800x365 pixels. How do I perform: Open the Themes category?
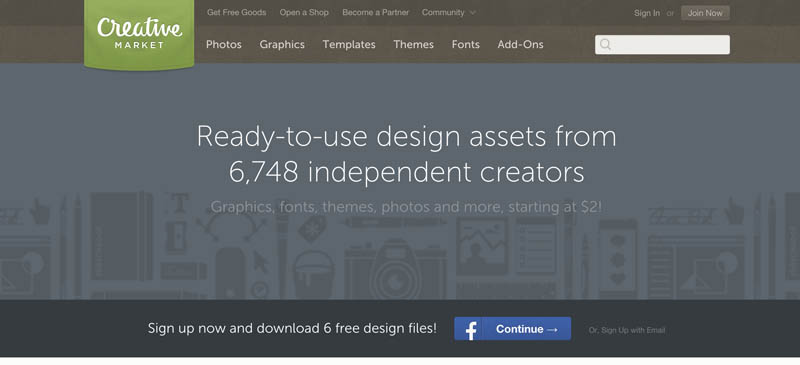tap(413, 44)
